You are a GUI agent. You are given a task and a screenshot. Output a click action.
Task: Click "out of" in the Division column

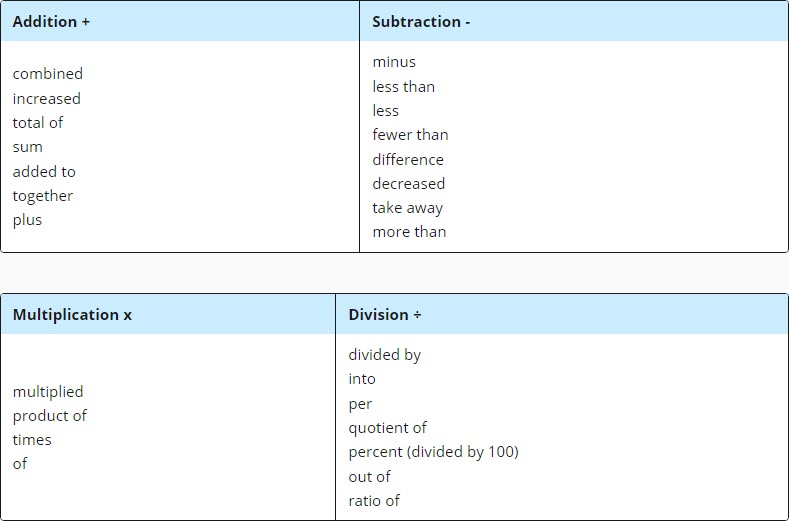pos(369,476)
